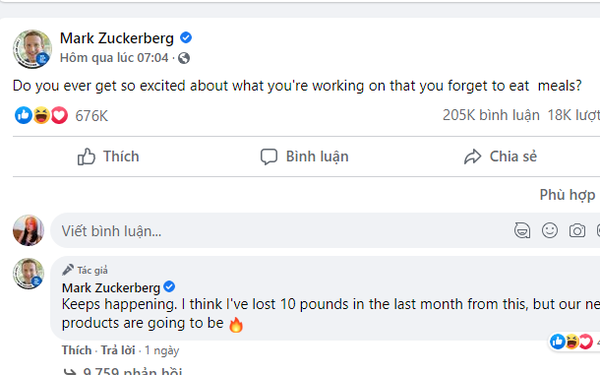The width and height of the screenshot is (600, 375).
Task: Click the Hôm qua lúc 07:04 timestamp
Action: pyautogui.click(x=114, y=58)
